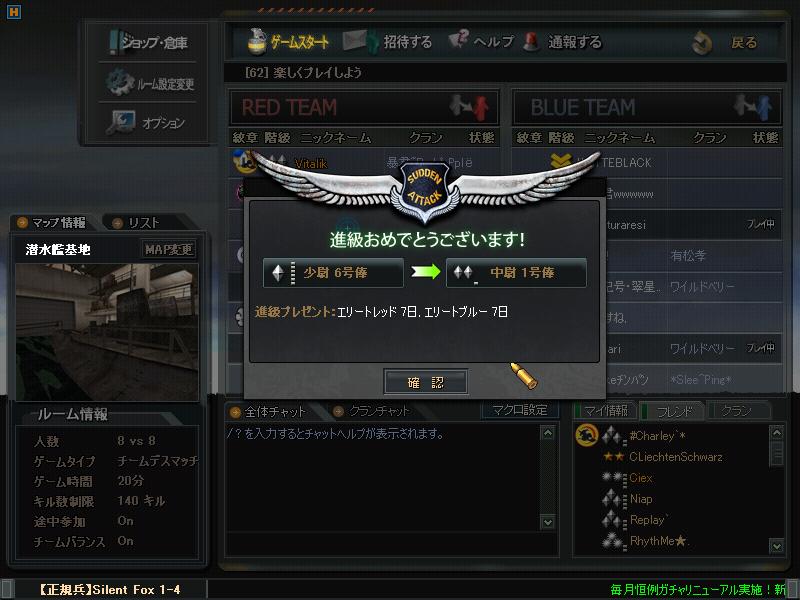Open Options monitor icon
The width and height of the screenshot is (800, 600).
pyautogui.click(x=121, y=122)
